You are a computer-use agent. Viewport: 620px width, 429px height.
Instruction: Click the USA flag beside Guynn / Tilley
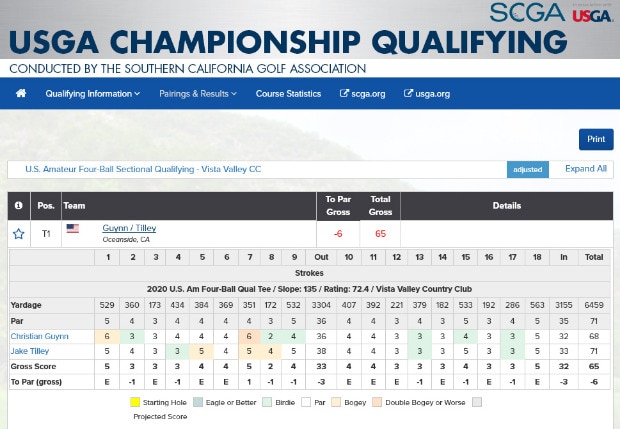coord(72,229)
